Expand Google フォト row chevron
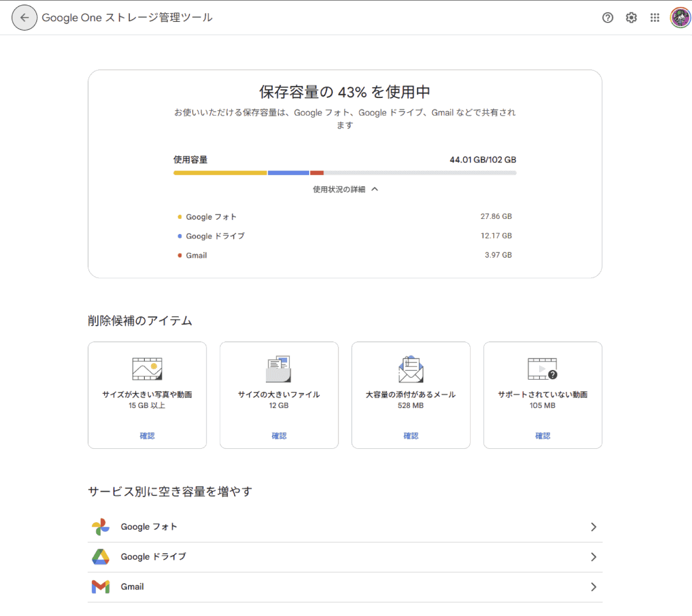 point(593,527)
